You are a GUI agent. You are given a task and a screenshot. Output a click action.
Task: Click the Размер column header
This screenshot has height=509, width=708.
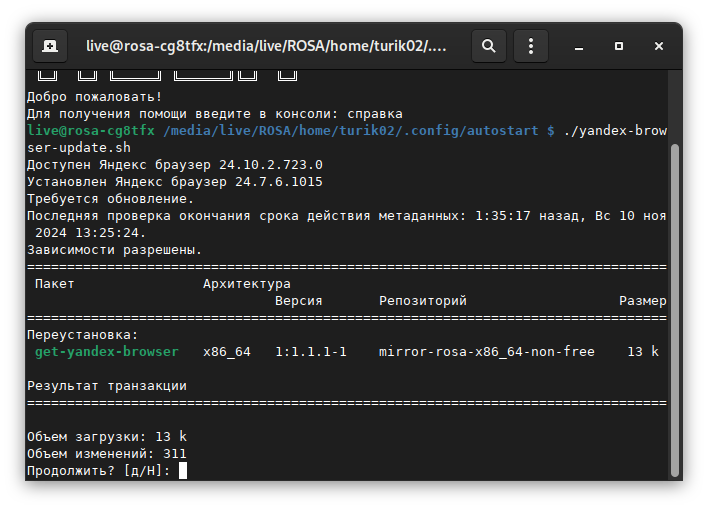[642, 300]
